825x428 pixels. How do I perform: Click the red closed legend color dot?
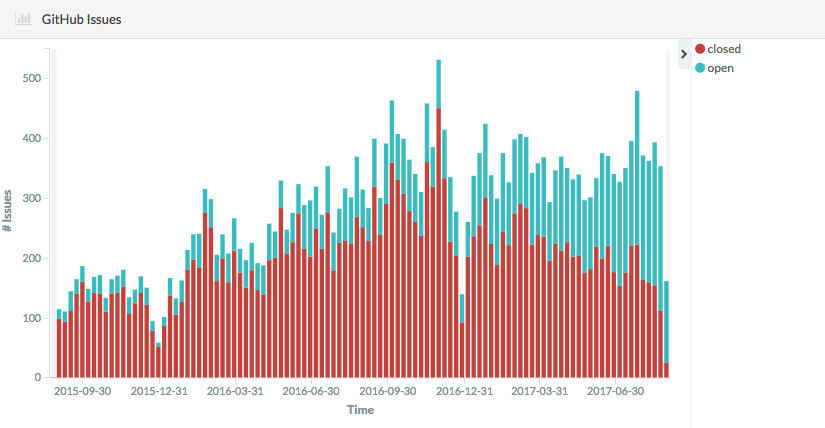click(700, 49)
